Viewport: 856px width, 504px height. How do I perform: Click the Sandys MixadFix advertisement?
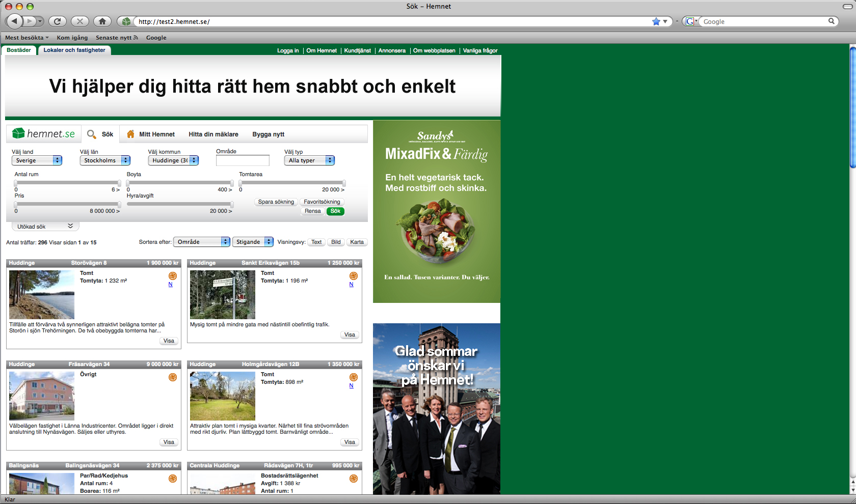437,212
